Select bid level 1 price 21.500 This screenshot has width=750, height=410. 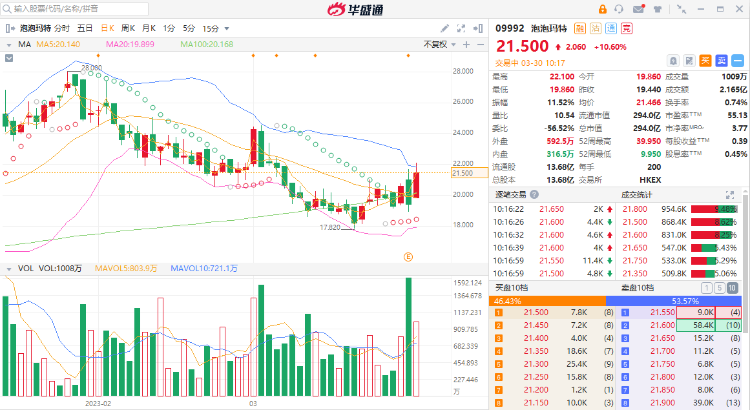coord(536,312)
